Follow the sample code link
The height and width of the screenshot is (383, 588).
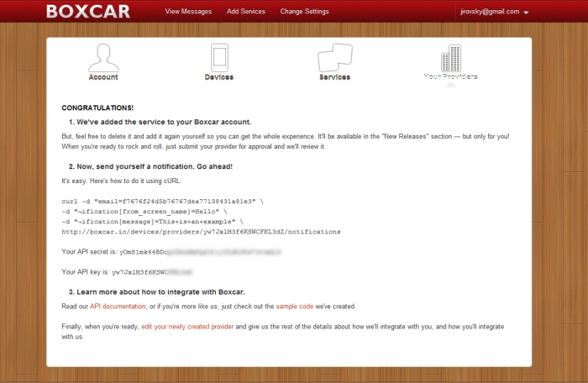tap(294, 306)
